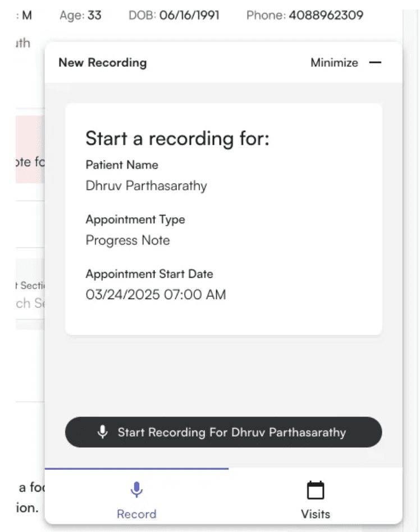Viewport: 420px width, 532px height.
Task: Click the Patient Name label
Action: coord(122,165)
